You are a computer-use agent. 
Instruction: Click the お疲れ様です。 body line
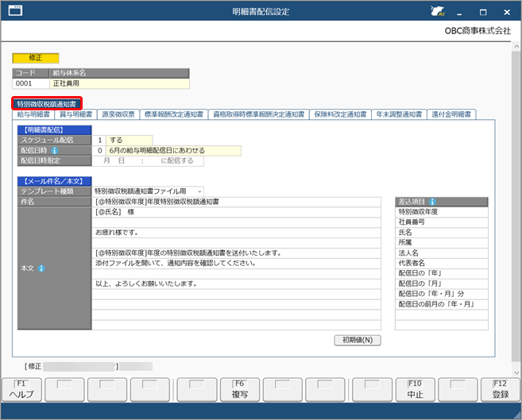(236, 233)
